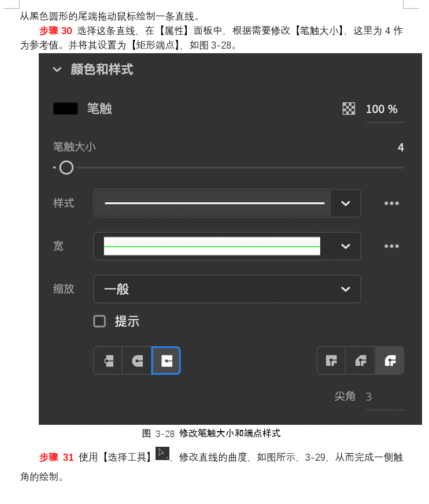Click the 笔触大小 slider handle

66,168
